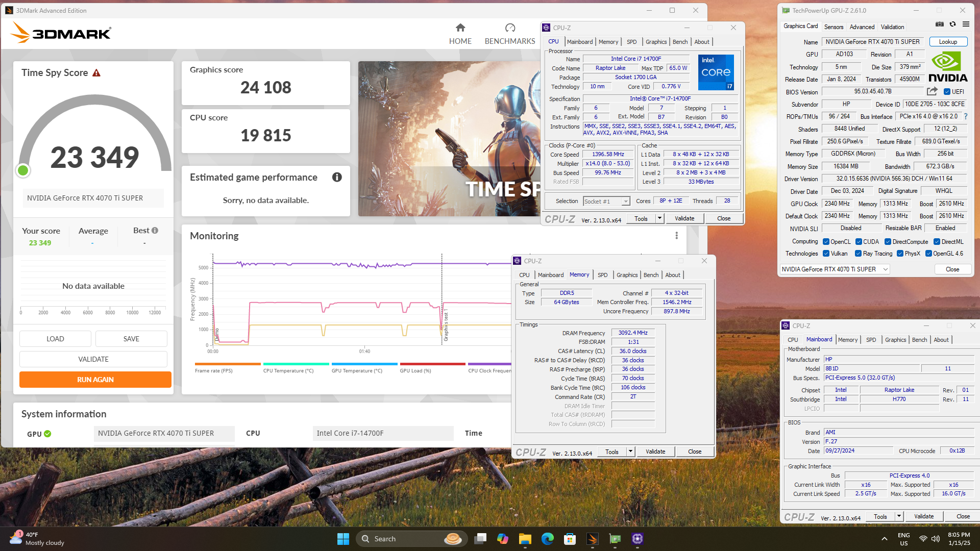This screenshot has width=980, height=551.
Task: Toggle the CUDA checkbox
Action: pyautogui.click(x=859, y=242)
